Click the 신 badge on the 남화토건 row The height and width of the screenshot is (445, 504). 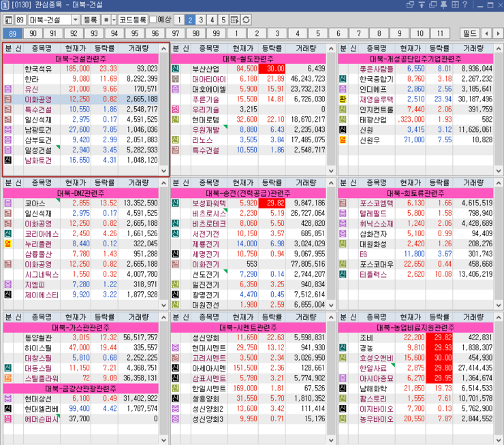(8, 160)
